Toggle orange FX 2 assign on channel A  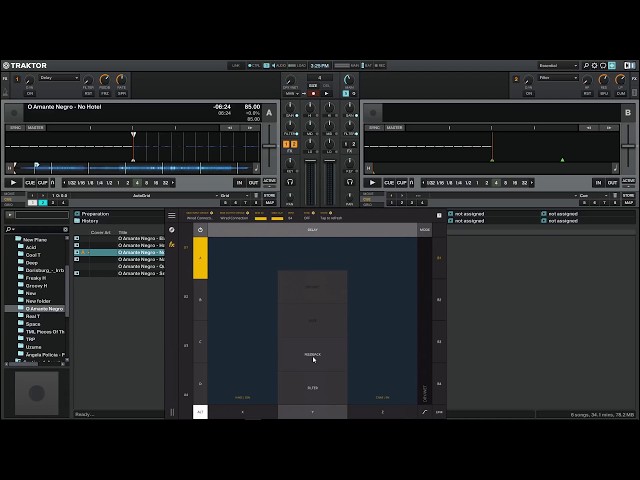click(x=294, y=144)
